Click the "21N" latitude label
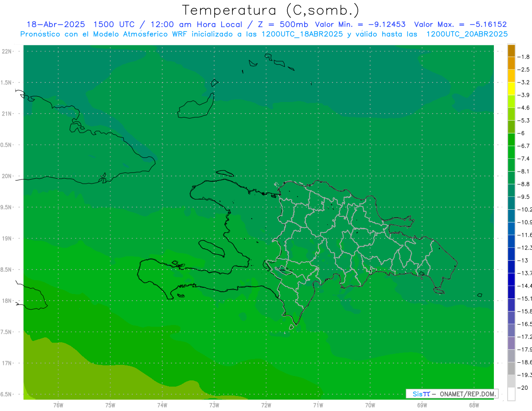Image resolution: width=532 pixels, height=411 pixels. [7, 114]
